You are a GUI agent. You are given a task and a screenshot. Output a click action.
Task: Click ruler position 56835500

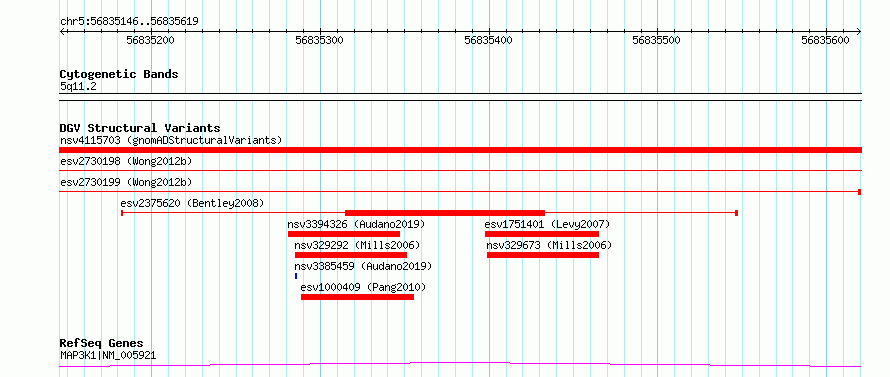point(657,40)
